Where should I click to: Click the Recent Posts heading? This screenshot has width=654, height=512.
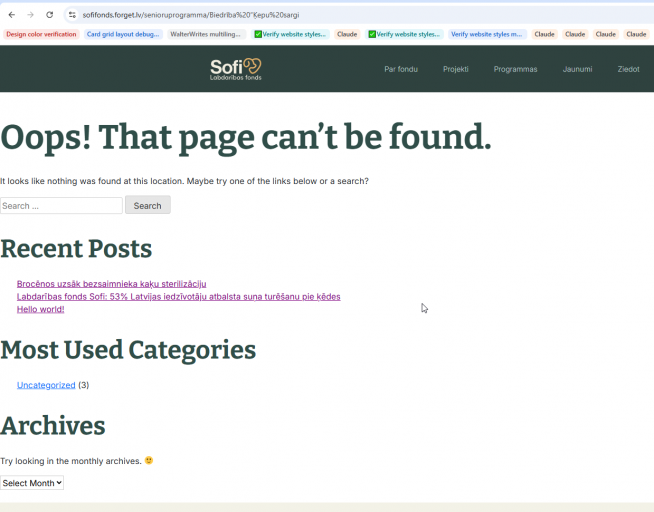pos(76,248)
